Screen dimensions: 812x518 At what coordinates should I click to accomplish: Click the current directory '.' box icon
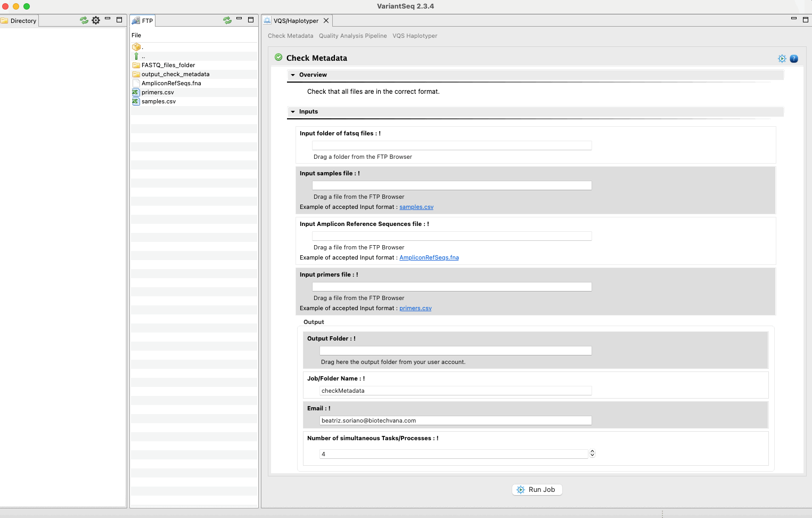pyautogui.click(x=136, y=47)
